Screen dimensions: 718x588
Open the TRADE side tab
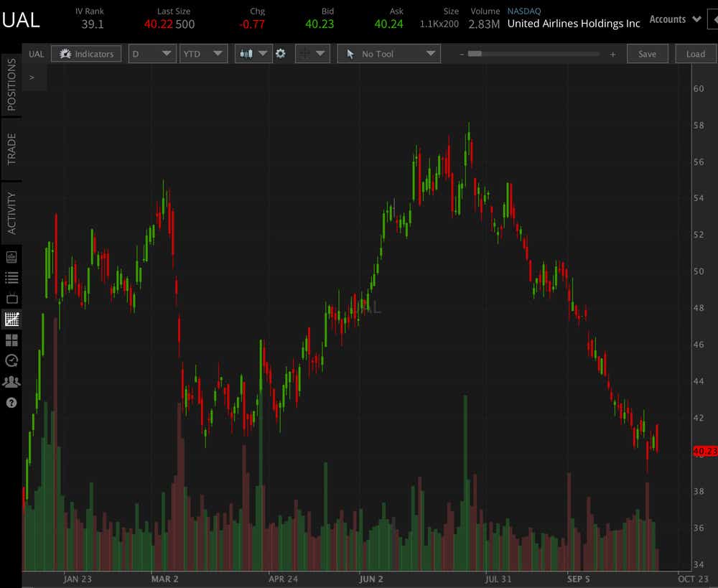[x=11, y=149]
